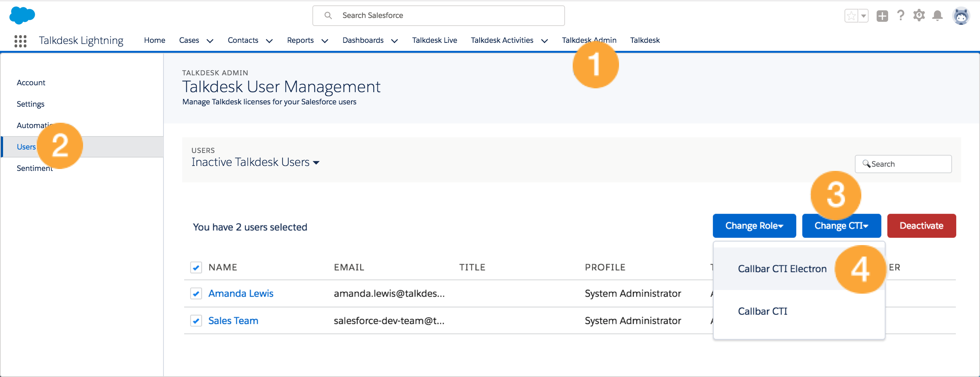The height and width of the screenshot is (377, 980).
Task: Click the PROFILE column header
Action: [605, 267]
